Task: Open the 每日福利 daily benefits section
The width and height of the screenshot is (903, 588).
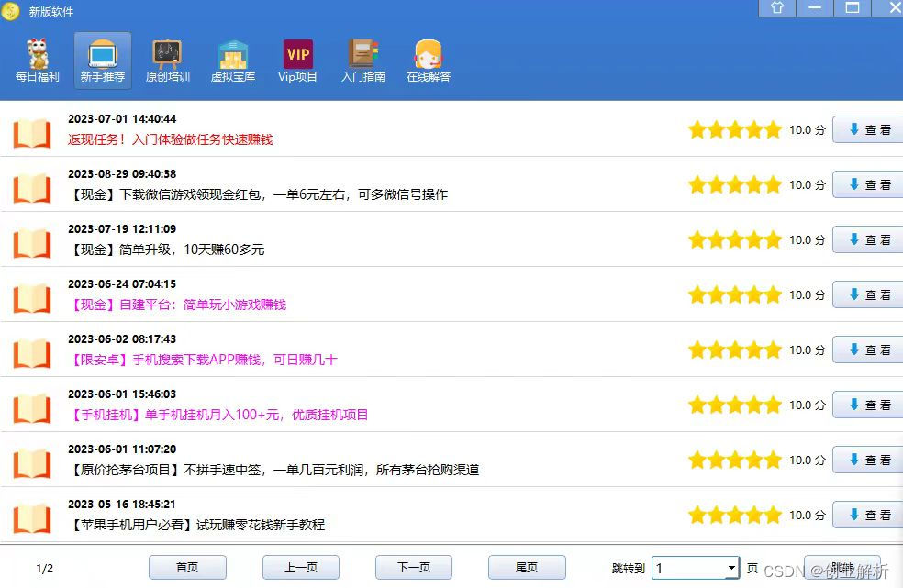Action: pyautogui.click(x=38, y=60)
